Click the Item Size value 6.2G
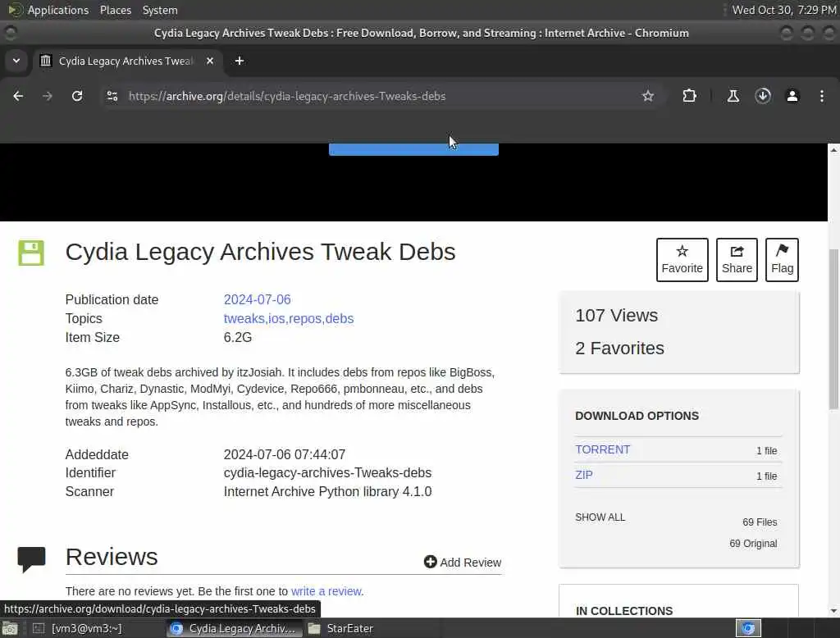This screenshot has height=638, width=840. [237, 337]
